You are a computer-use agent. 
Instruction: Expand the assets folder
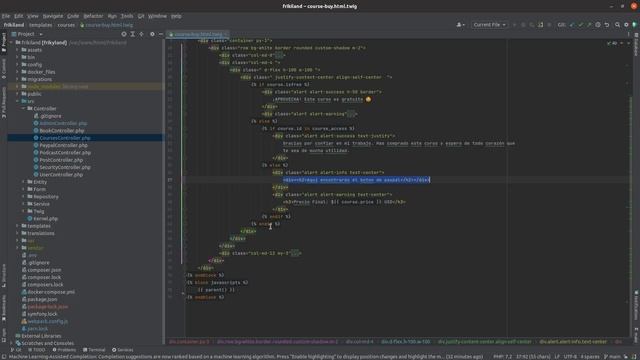point(17,50)
